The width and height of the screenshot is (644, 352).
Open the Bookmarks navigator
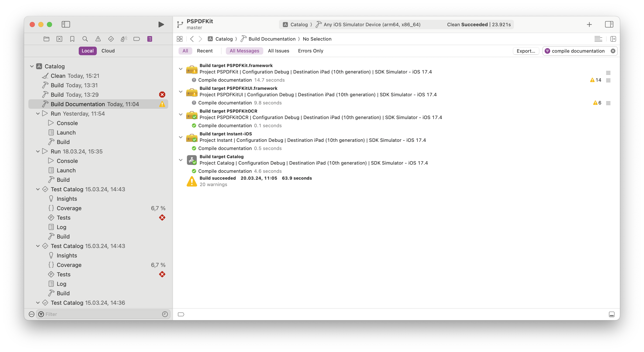[72, 39]
